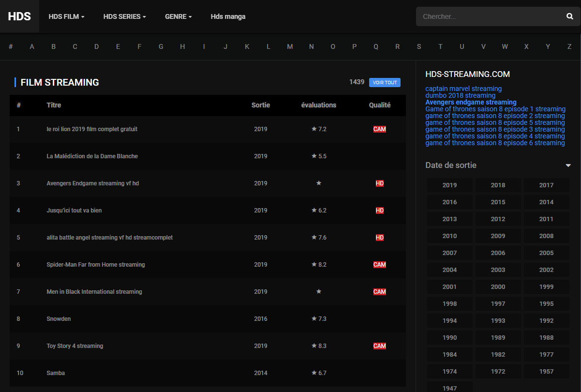
Task: Open the GENRE dropdown menu
Action: coord(179,16)
